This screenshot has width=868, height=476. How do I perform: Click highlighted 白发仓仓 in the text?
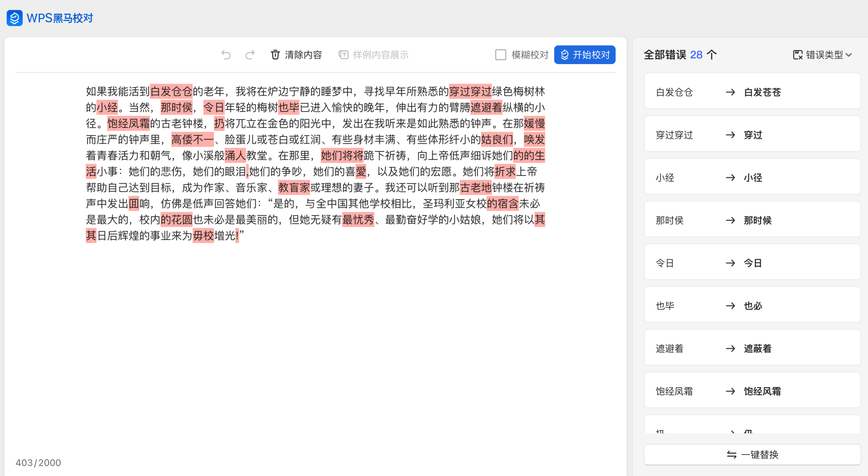point(171,91)
